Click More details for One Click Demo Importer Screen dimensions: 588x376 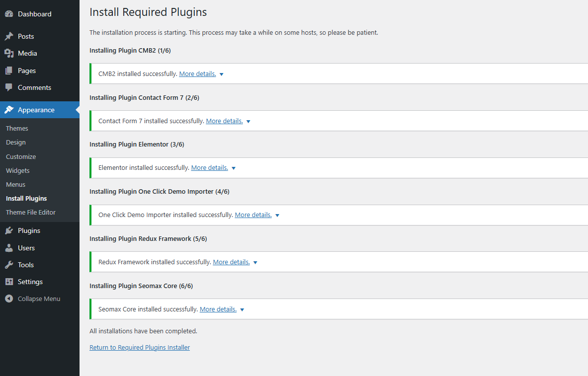click(x=253, y=215)
